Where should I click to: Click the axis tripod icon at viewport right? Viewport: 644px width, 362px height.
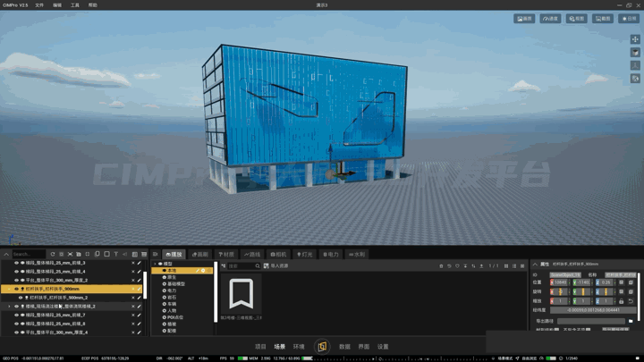[635, 65]
